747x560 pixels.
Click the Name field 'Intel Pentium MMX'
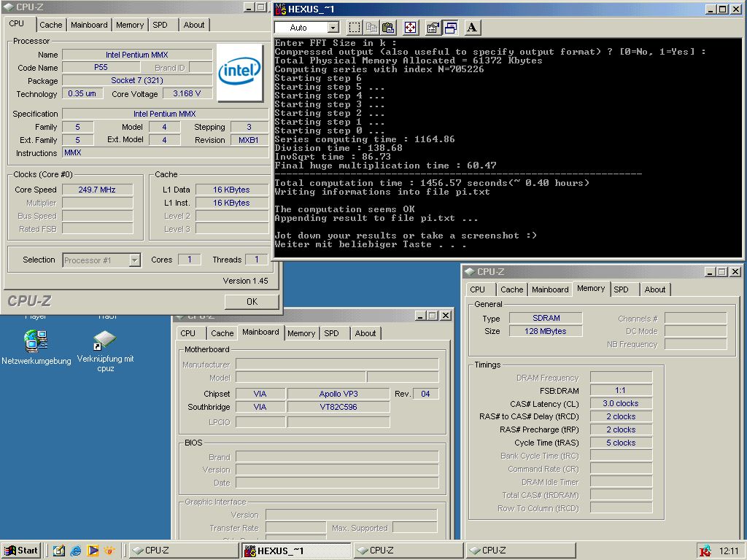click(x=137, y=55)
